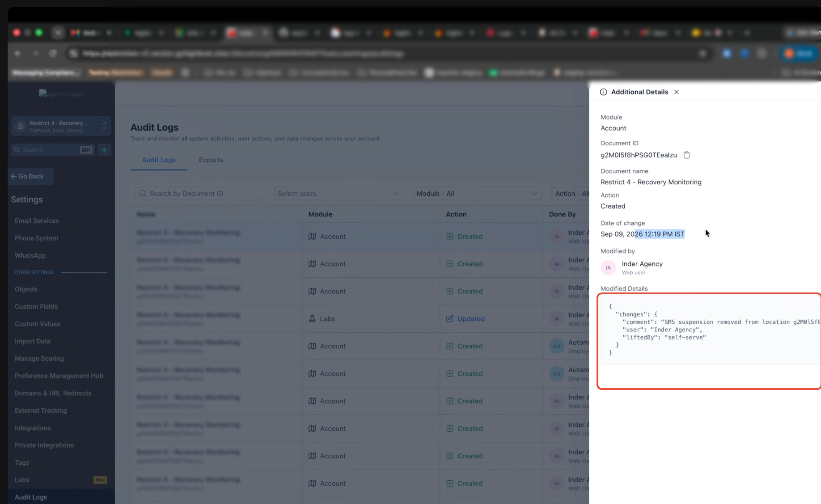Open Private Integrations settings
The height and width of the screenshot is (504, 821).
click(44, 445)
